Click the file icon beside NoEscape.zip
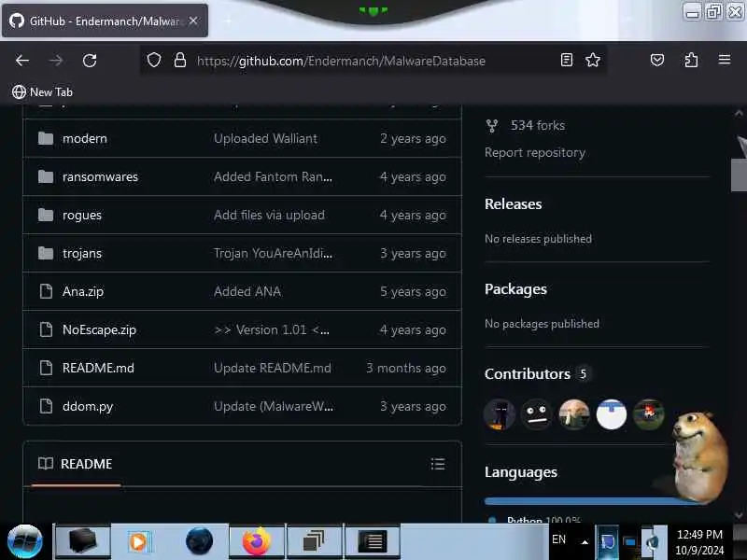The width and height of the screenshot is (747, 560). (46, 329)
